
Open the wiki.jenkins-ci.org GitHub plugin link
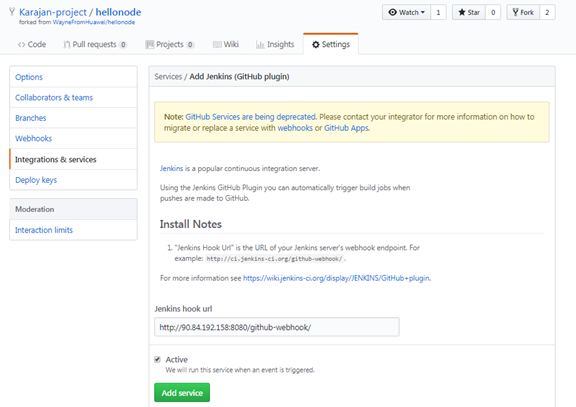[336, 278]
